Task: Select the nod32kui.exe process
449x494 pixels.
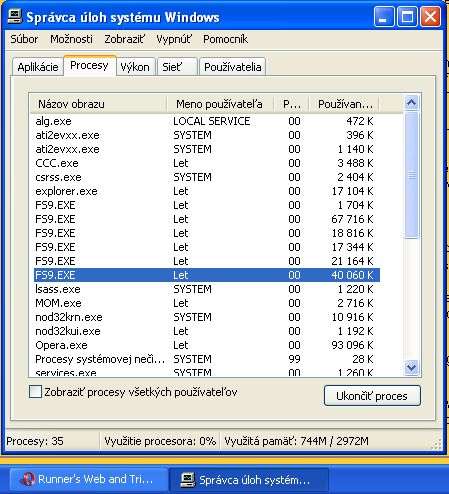Action: [x=207, y=331]
